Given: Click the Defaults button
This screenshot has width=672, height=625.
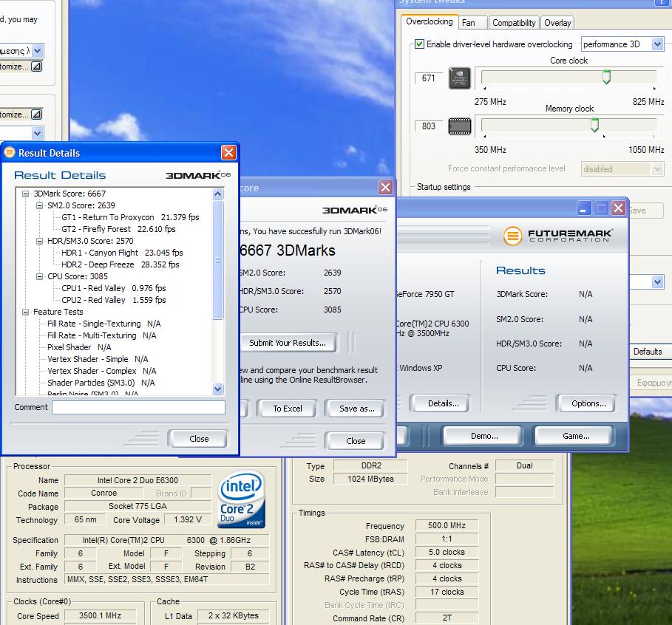Looking at the screenshot, I should [650, 352].
